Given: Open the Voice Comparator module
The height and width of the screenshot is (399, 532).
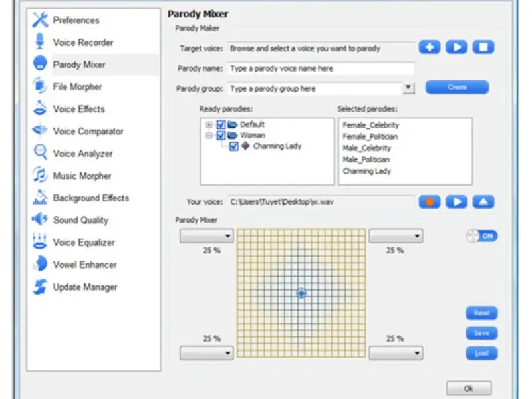Looking at the screenshot, I should [x=88, y=132].
